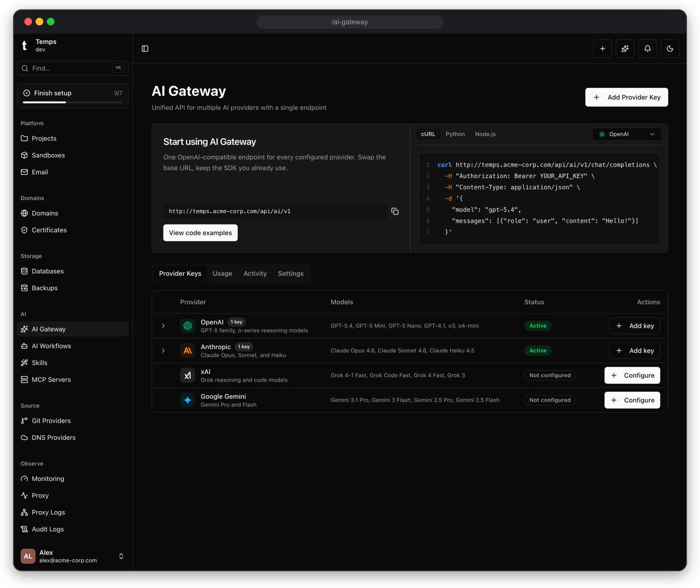Switch to the Usage tab
This screenshot has height=588, width=700.
pyautogui.click(x=222, y=274)
